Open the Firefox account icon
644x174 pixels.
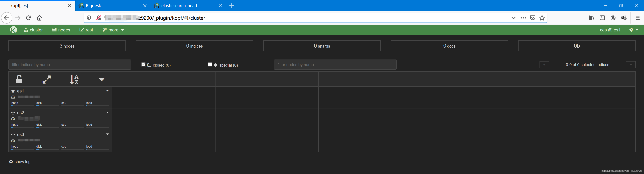pyautogui.click(x=613, y=18)
